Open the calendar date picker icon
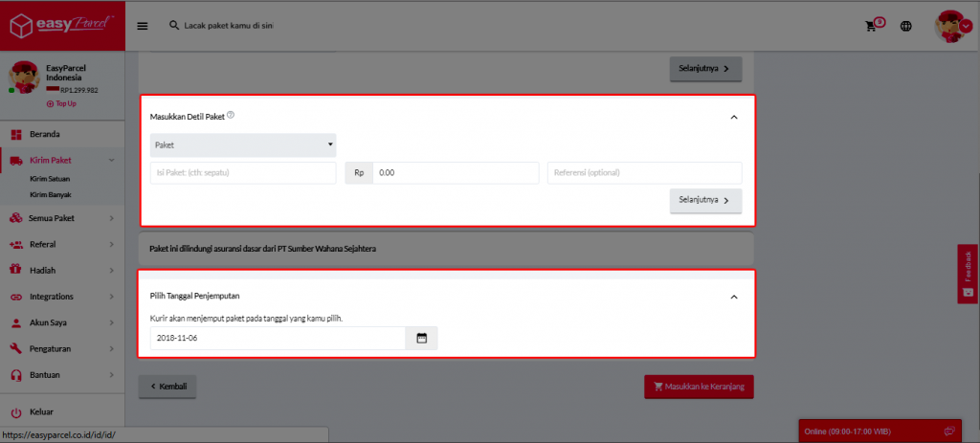This screenshot has width=980, height=443. (x=421, y=339)
